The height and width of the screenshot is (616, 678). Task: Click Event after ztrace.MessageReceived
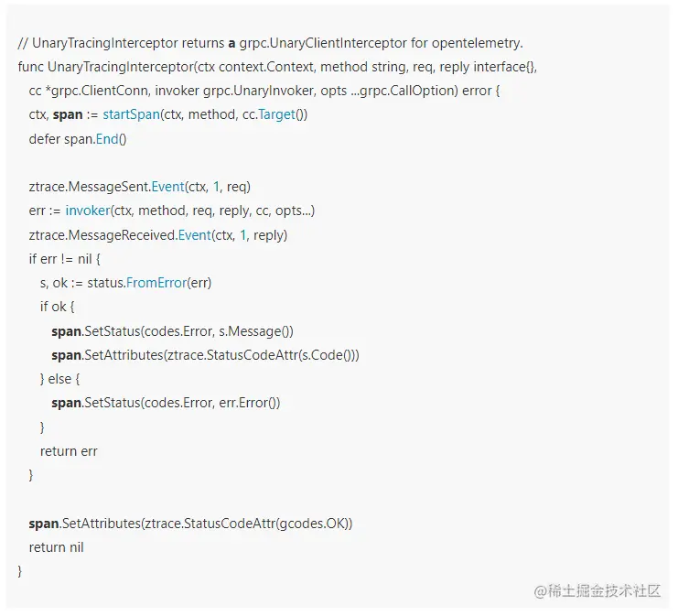(194, 235)
